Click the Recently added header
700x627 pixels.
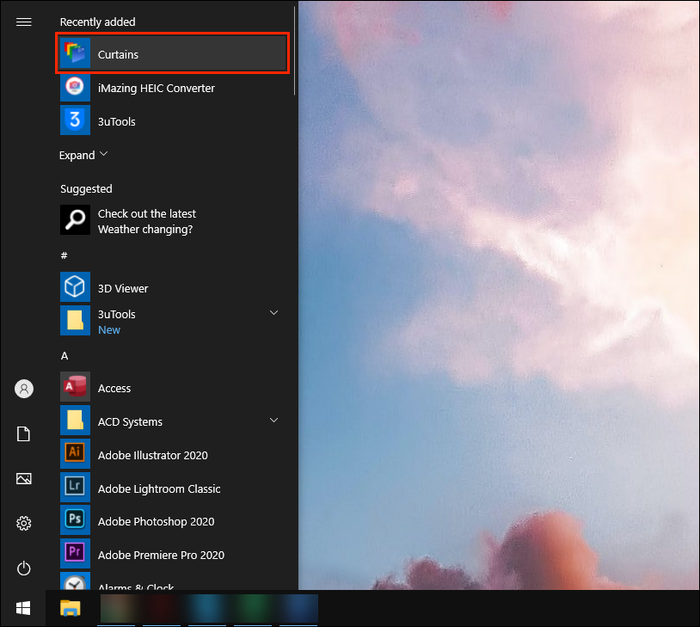click(x=98, y=22)
